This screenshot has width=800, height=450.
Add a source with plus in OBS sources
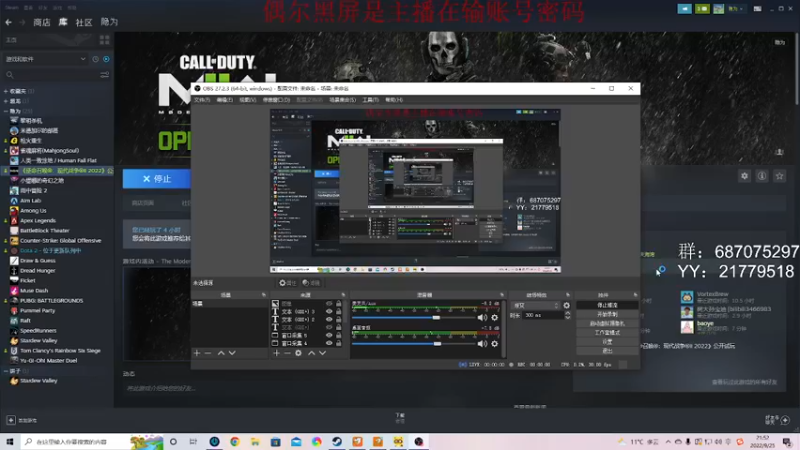276,353
